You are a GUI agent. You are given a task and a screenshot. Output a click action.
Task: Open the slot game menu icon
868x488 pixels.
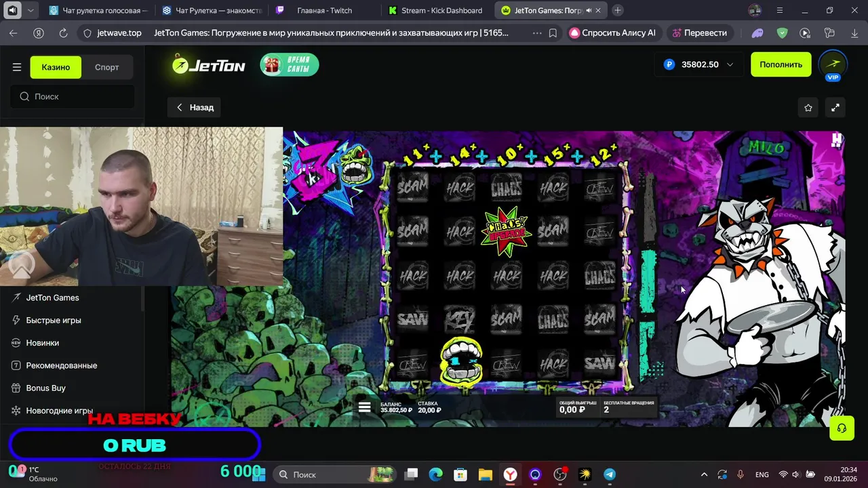365,407
